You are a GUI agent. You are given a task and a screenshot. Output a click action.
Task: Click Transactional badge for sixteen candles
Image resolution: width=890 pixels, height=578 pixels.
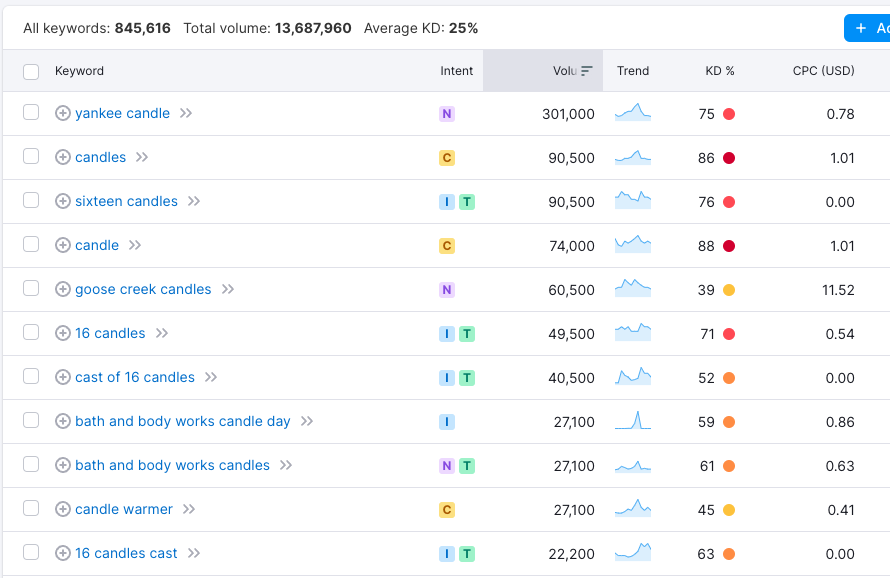(x=467, y=202)
